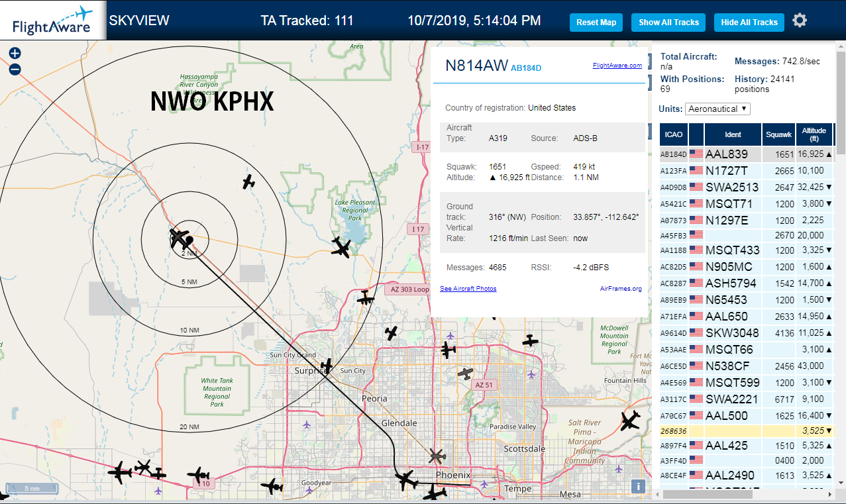This screenshot has height=504, width=846.
Task: Select the N1297E row
Action: click(747, 220)
